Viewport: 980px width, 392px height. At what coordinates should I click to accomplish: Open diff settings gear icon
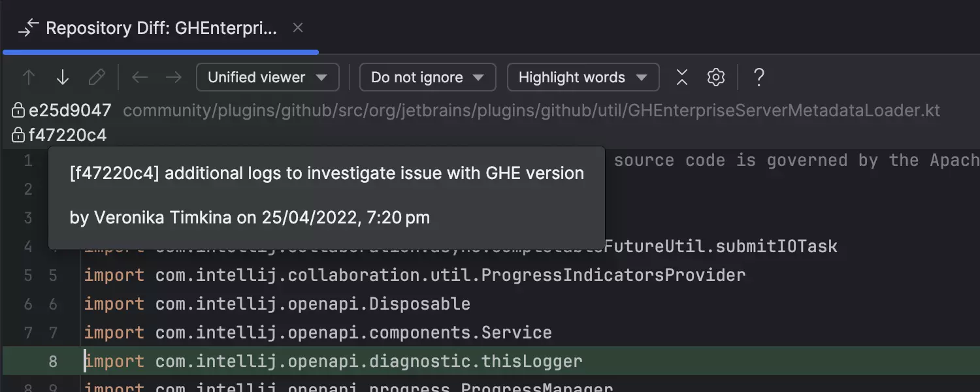pyautogui.click(x=716, y=78)
